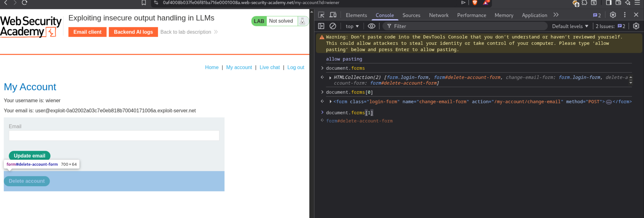
Task: Open the top JavaScript context dropdown
Action: (352, 26)
